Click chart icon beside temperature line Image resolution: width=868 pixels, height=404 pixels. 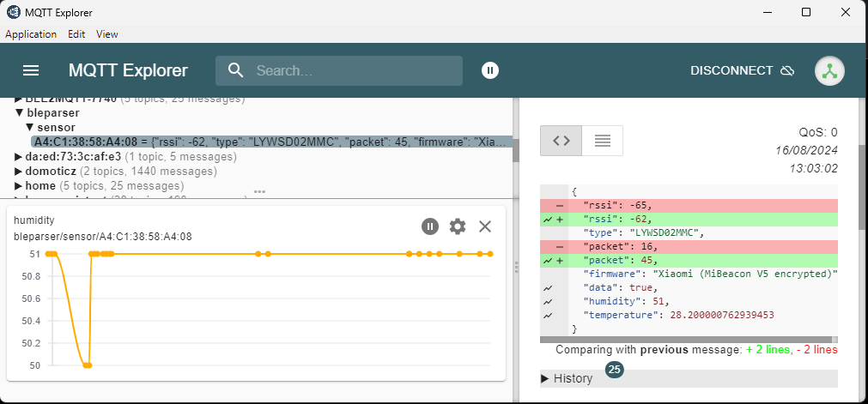click(x=548, y=316)
